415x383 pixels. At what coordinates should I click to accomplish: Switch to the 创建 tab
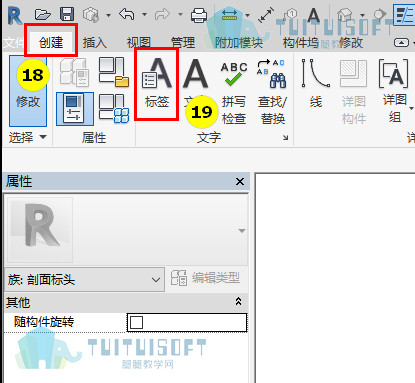tap(51, 42)
